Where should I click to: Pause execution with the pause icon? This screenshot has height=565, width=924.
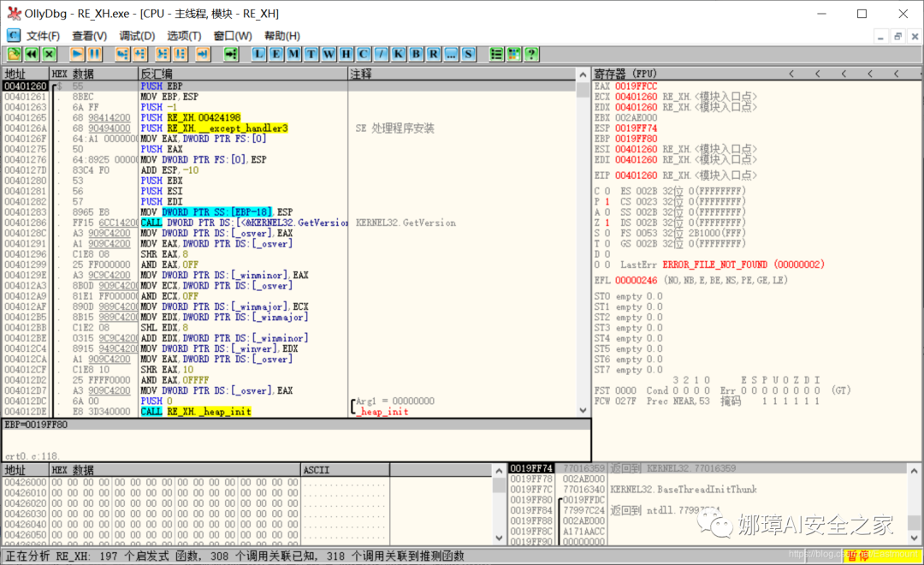point(94,54)
